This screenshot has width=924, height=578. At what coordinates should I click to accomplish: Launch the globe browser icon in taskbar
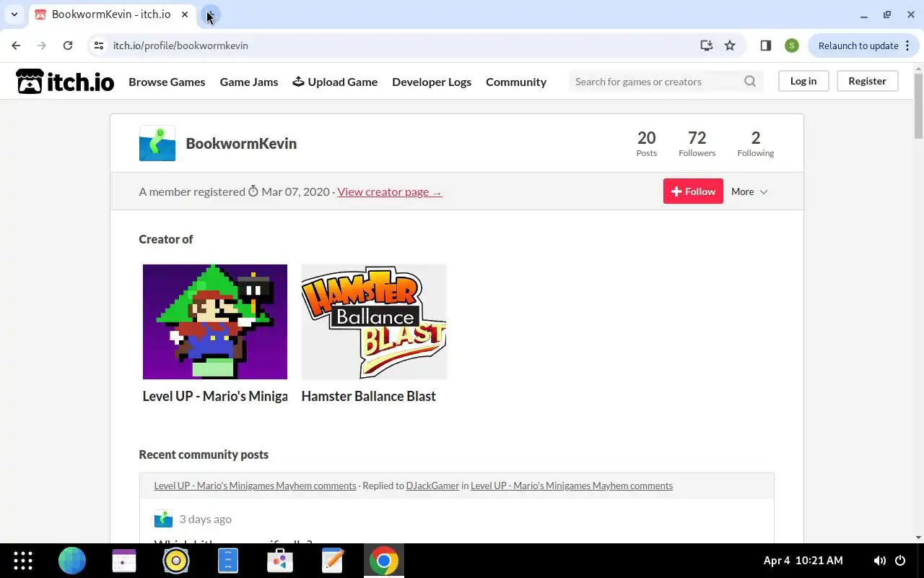coord(72,561)
